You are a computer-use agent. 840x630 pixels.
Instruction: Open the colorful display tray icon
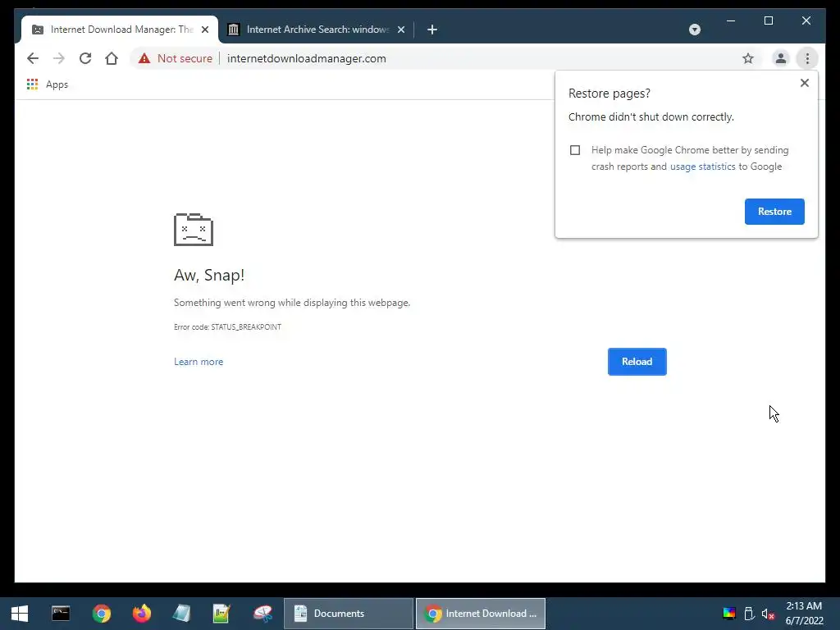coord(729,614)
